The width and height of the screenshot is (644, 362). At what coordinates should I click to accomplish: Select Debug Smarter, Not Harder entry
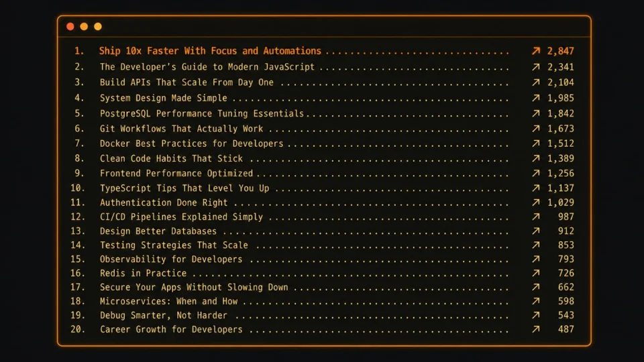point(164,315)
